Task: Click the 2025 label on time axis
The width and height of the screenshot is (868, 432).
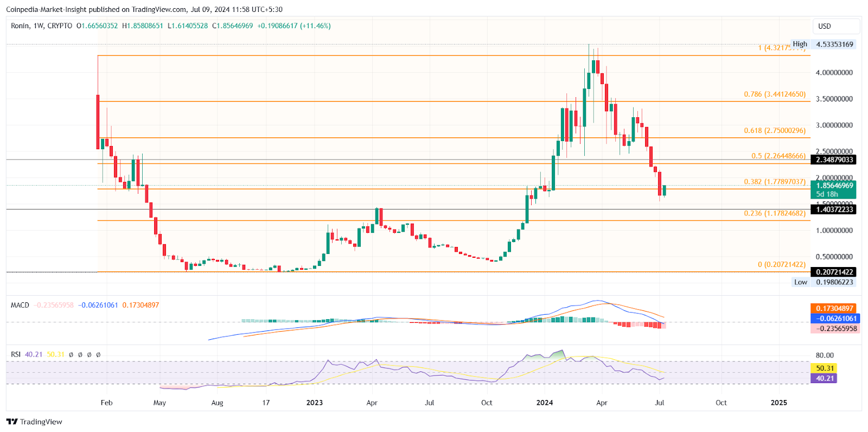Action: (x=779, y=403)
